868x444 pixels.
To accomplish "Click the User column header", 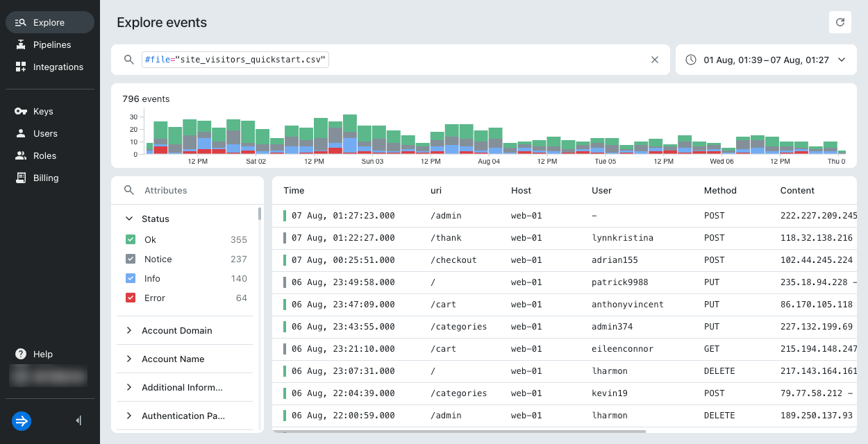I will [601, 190].
